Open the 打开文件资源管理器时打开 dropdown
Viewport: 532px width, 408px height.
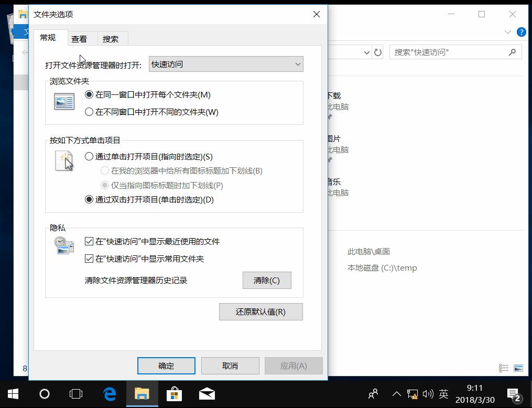click(298, 64)
